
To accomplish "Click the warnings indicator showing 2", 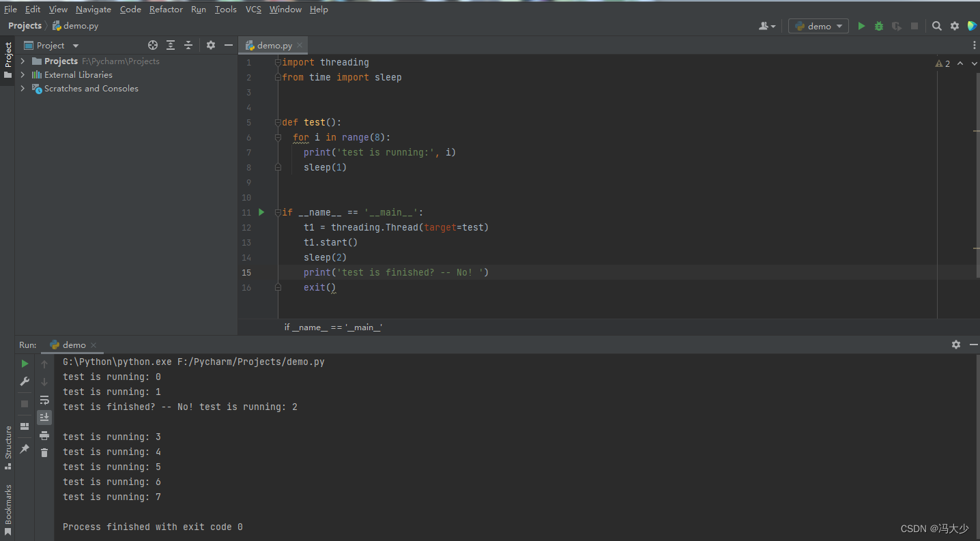I will [942, 63].
